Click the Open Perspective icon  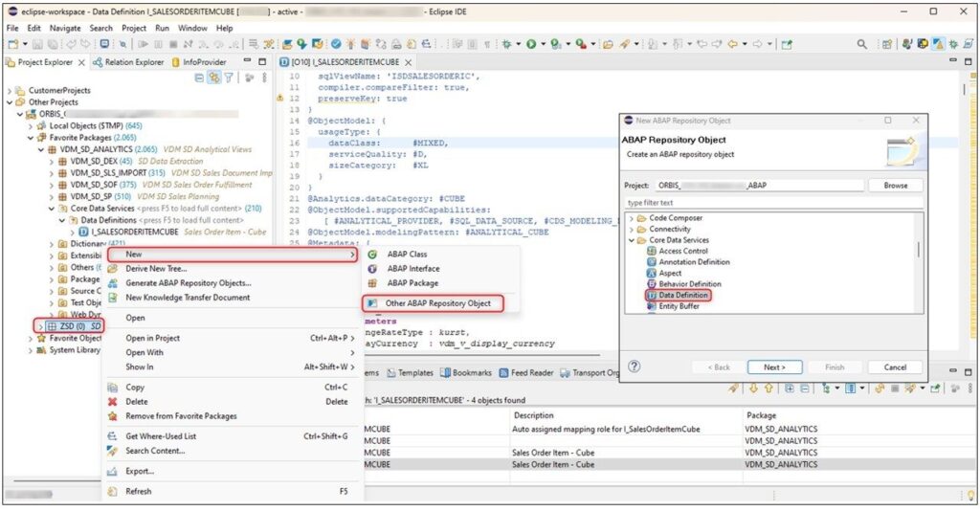(887, 44)
